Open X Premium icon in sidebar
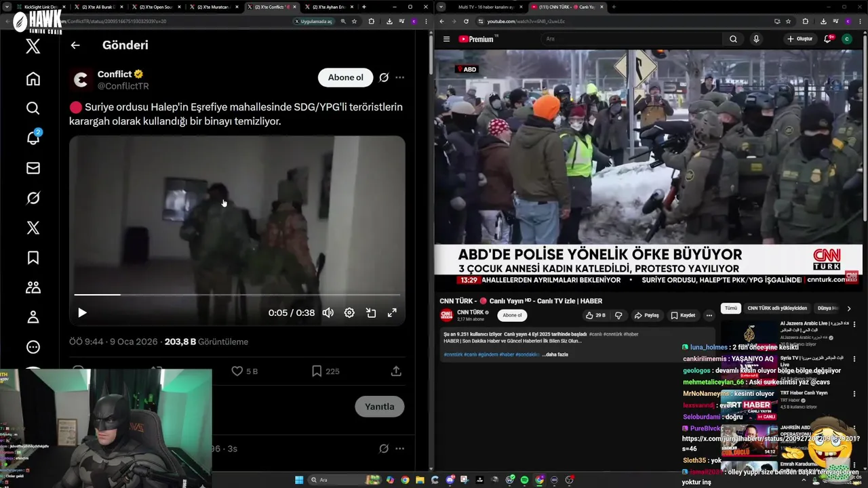This screenshot has height=488, width=868. (x=33, y=228)
